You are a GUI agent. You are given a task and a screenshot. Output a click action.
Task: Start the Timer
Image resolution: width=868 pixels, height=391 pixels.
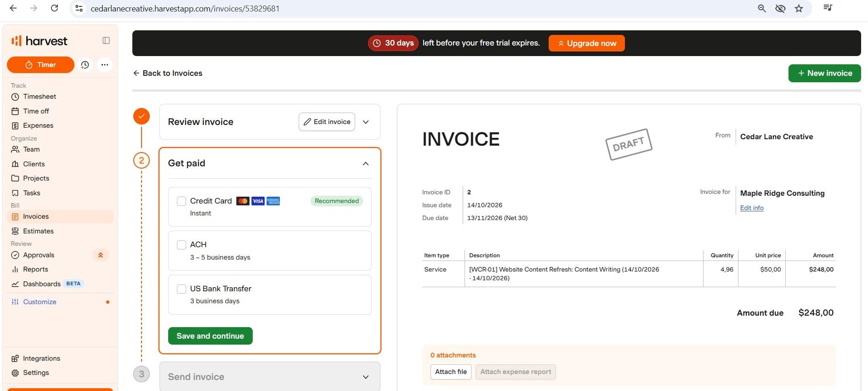(x=40, y=65)
